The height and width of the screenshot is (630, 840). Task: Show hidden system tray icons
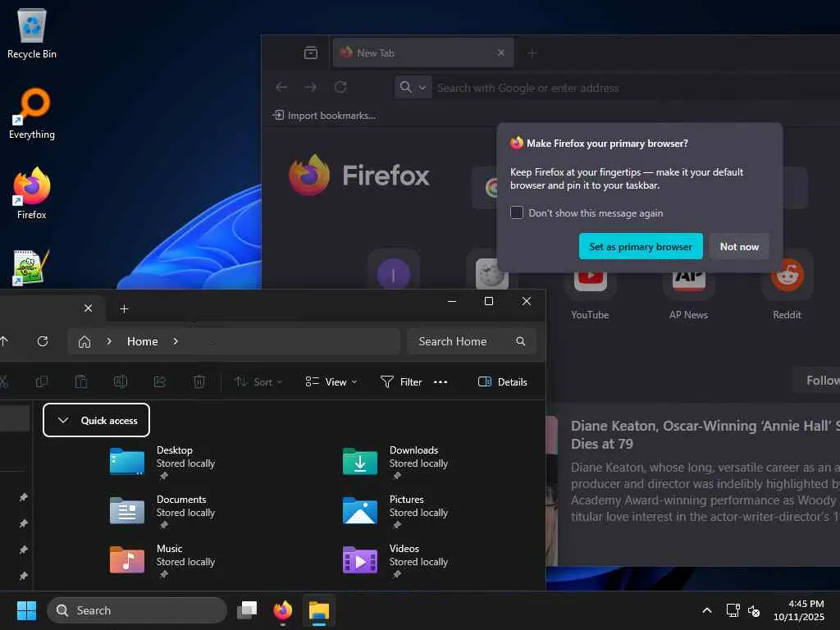coord(706,610)
